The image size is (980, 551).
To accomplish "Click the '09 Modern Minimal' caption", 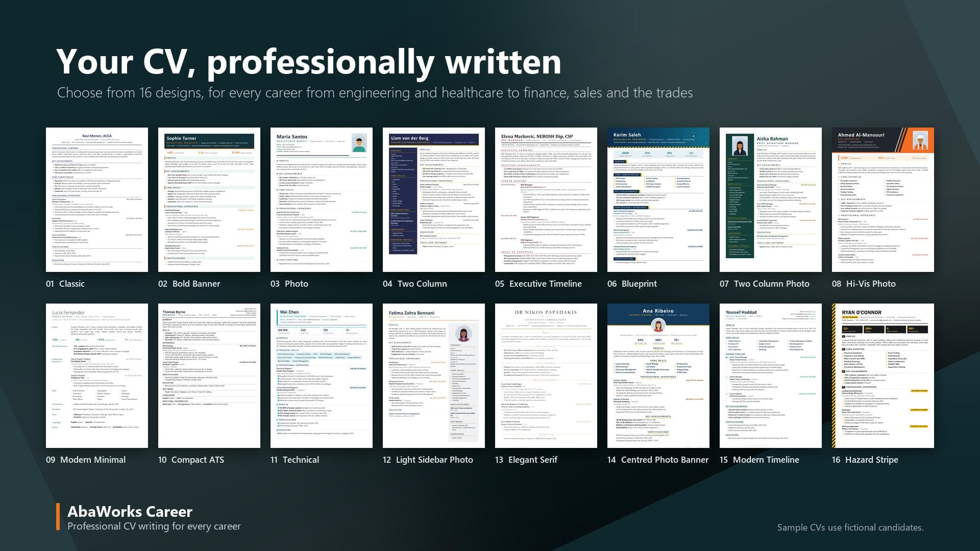I will pyautogui.click(x=86, y=460).
